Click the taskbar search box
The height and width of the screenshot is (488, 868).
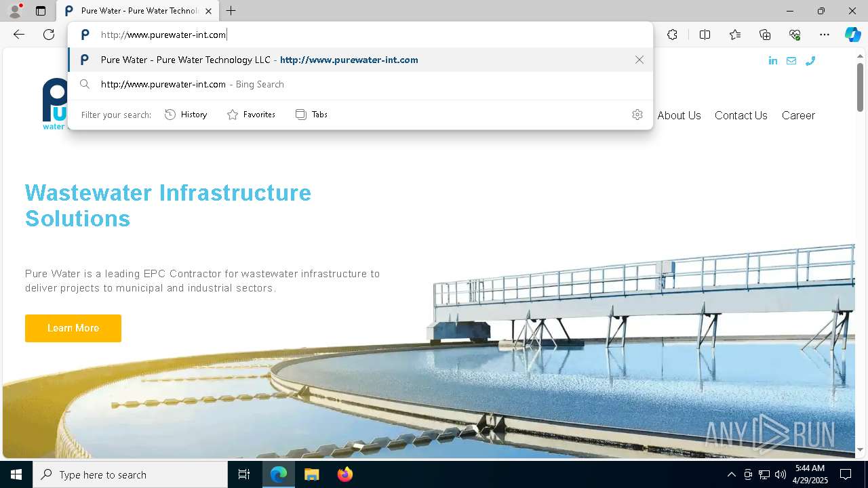(130, 474)
